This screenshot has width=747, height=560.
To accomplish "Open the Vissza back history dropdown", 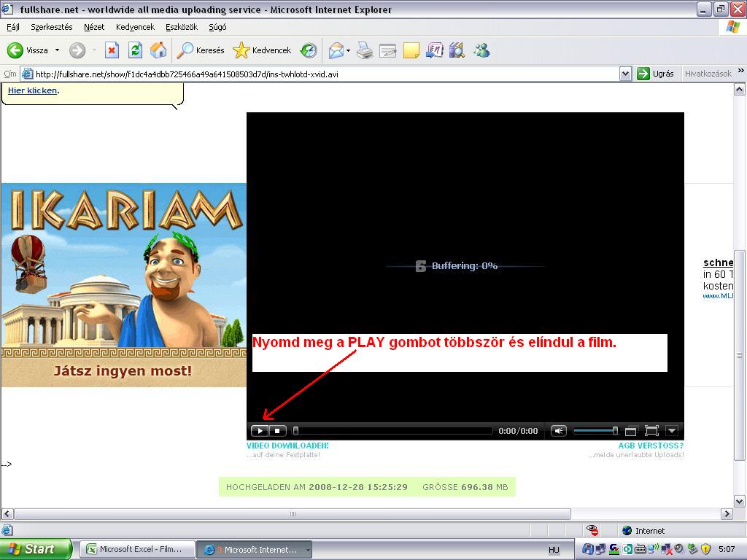I will pos(57,50).
